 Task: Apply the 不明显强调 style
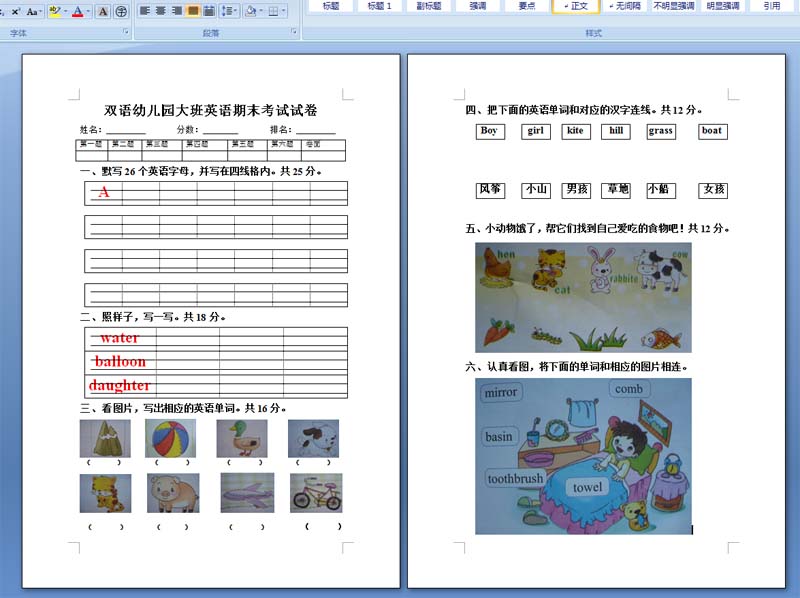673,6
